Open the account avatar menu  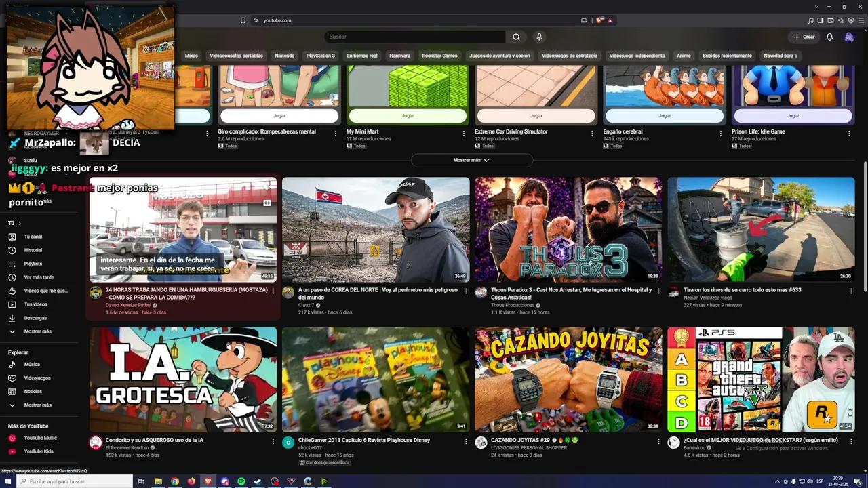click(849, 37)
